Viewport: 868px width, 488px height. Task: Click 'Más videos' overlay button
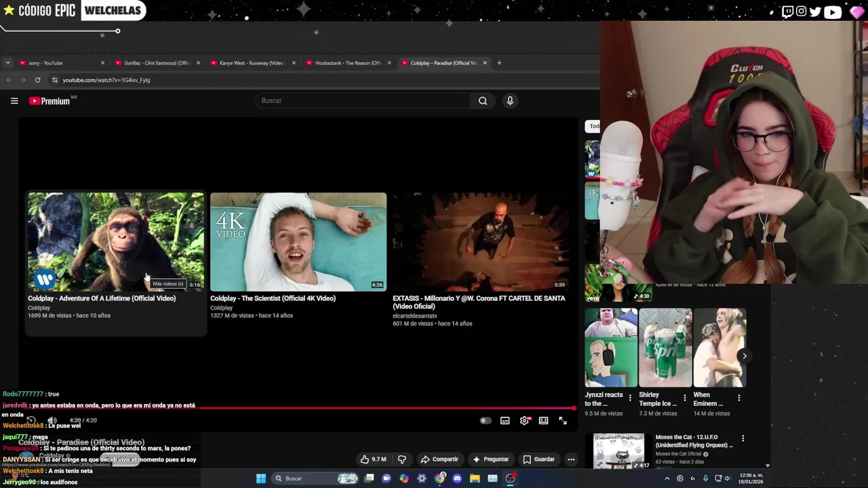[168, 284]
